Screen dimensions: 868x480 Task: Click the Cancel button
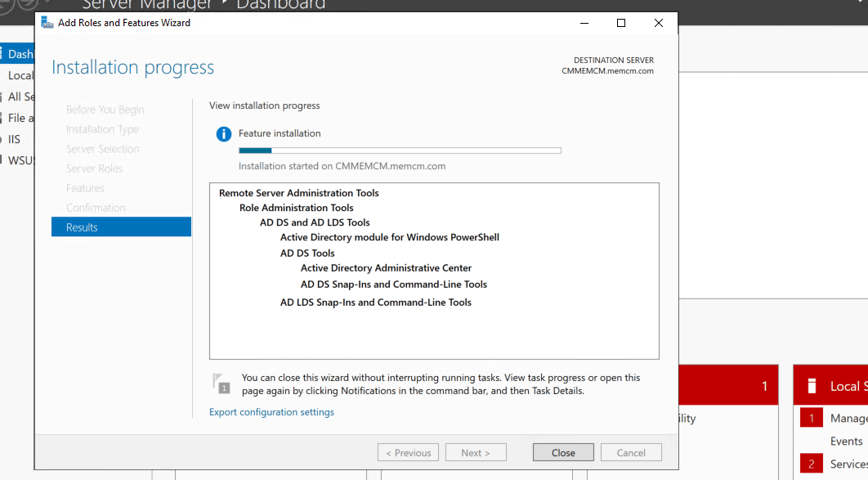pyautogui.click(x=631, y=452)
